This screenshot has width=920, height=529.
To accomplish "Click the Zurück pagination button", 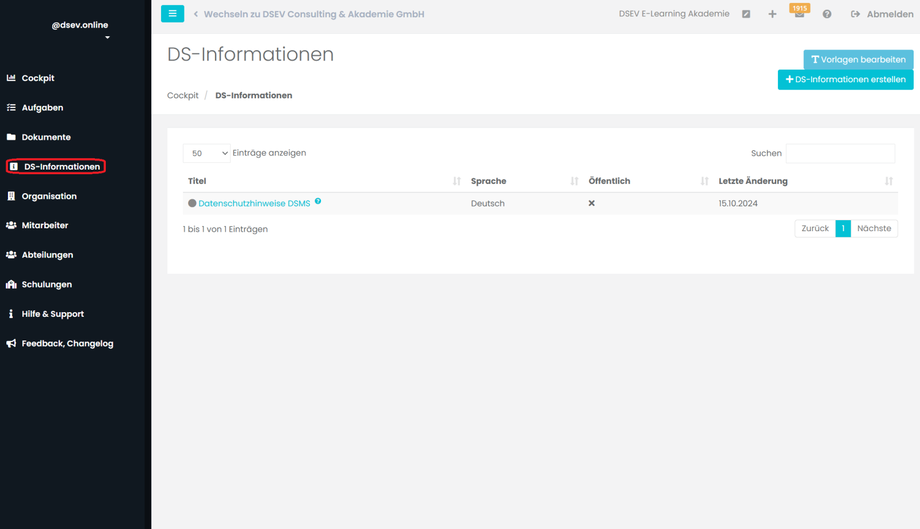I will 815,228.
